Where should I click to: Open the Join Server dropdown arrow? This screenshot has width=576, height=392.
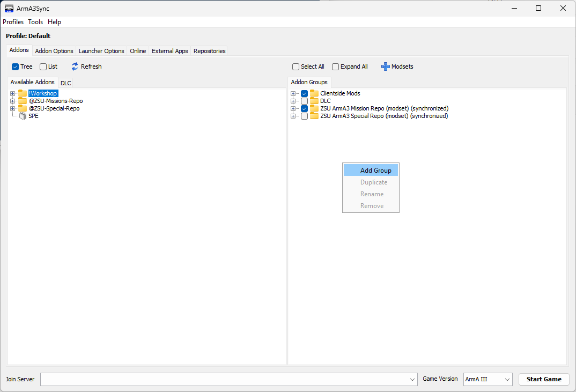pyautogui.click(x=412, y=379)
